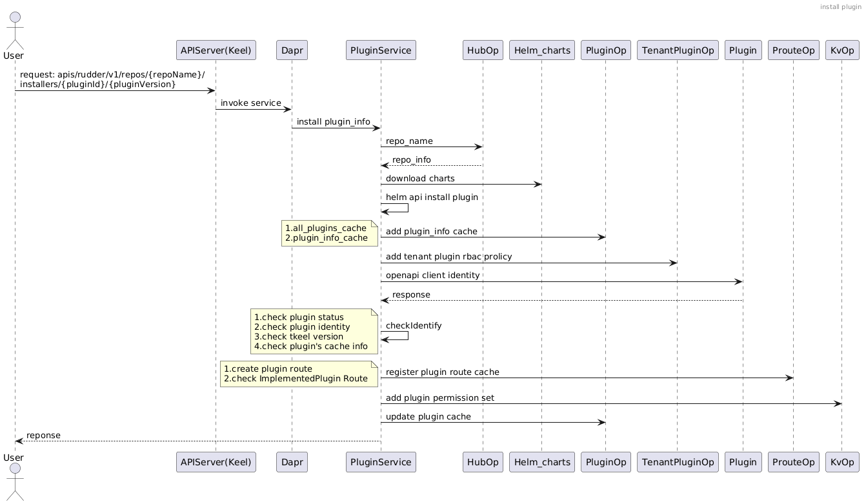
Task: Click the 'install plugin' diagram title text
Action: click(840, 6)
